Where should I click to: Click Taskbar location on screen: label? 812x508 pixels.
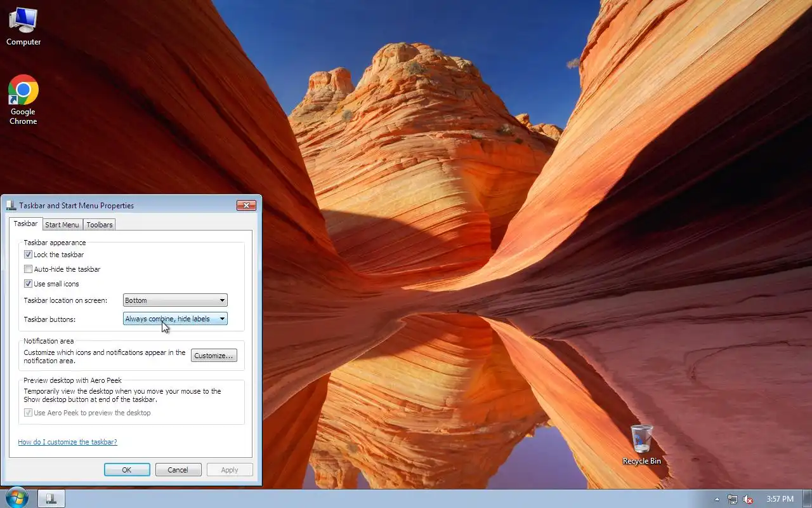(x=65, y=300)
